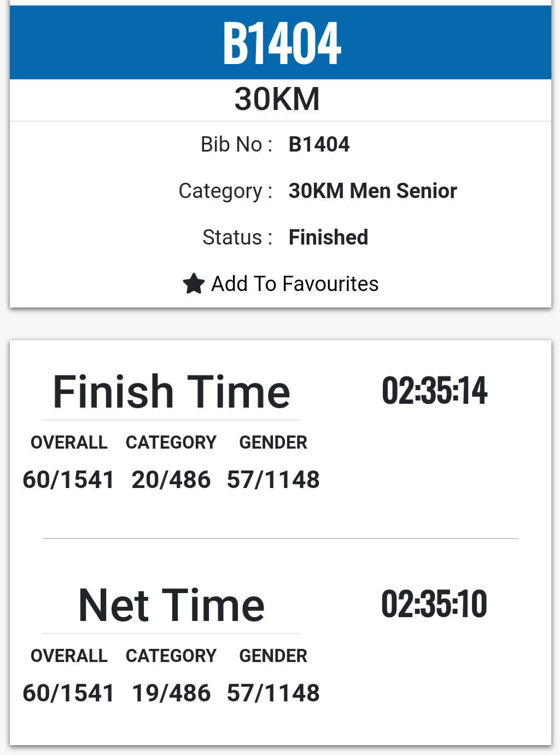The width and height of the screenshot is (560, 755).
Task: Click the 19/486 category rank for Net Time
Action: pos(171,693)
